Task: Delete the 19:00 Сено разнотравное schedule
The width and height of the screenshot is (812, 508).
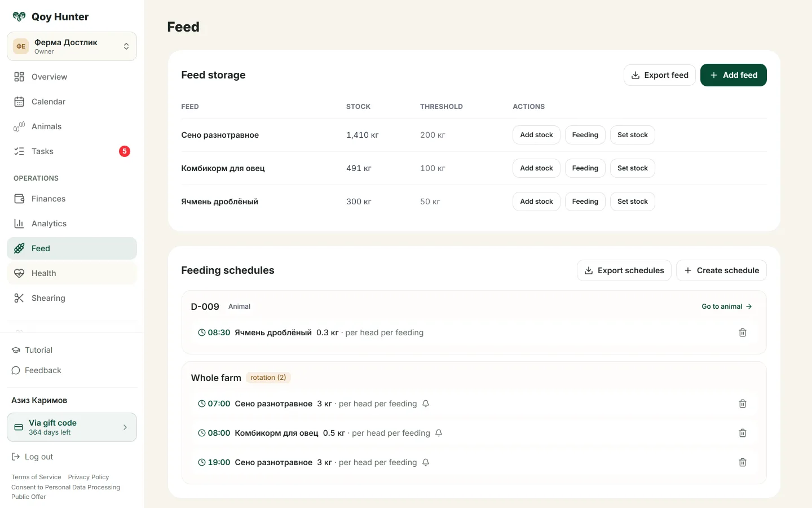Action: point(743,462)
